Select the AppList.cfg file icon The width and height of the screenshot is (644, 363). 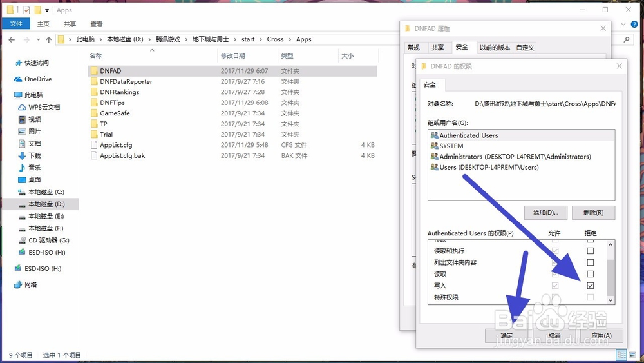94,145
